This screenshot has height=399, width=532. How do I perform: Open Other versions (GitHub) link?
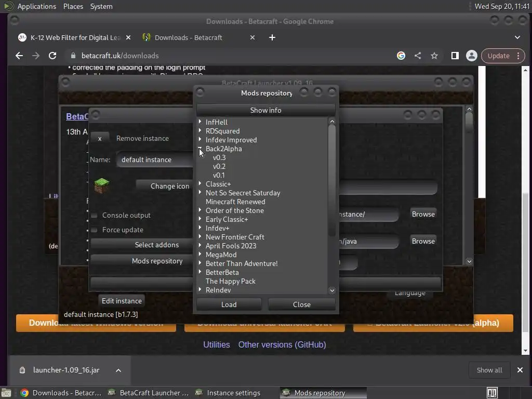282,344
